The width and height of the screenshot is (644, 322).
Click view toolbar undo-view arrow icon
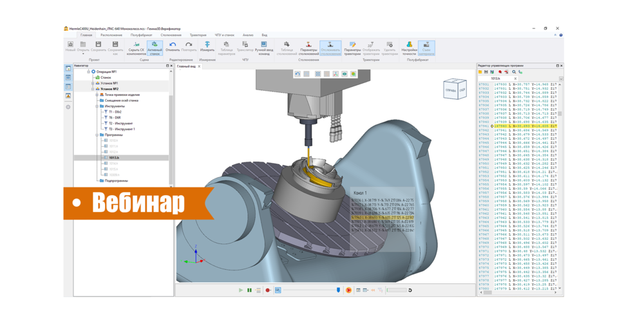[x=298, y=74]
